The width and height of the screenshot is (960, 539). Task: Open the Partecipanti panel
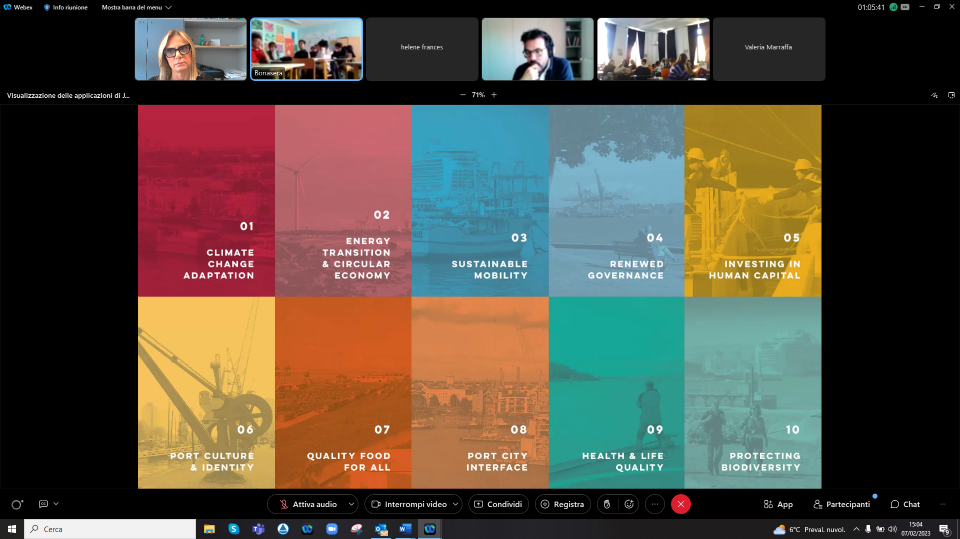tap(841, 504)
